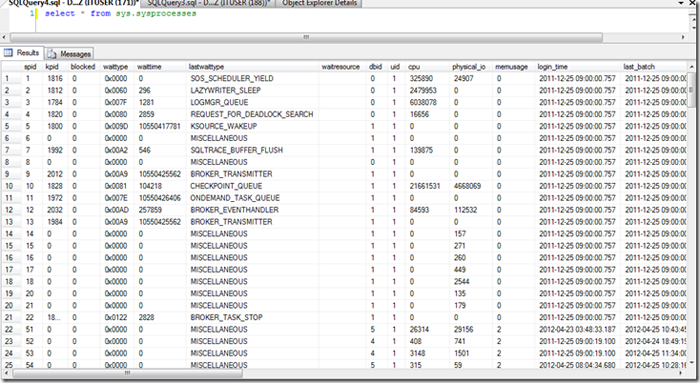Image resolution: width=700 pixels, height=383 pixels.
Task: Click the lastwaittype column header
Action: [x=253, y=67]
